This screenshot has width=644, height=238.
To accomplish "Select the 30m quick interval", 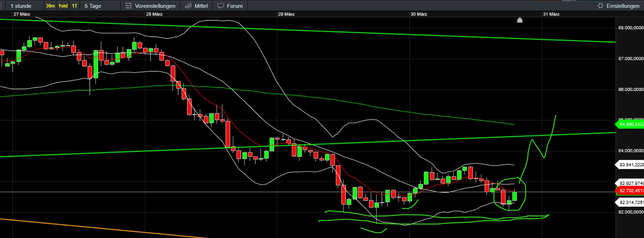I will pyautogui.click(x=50, y=6).
